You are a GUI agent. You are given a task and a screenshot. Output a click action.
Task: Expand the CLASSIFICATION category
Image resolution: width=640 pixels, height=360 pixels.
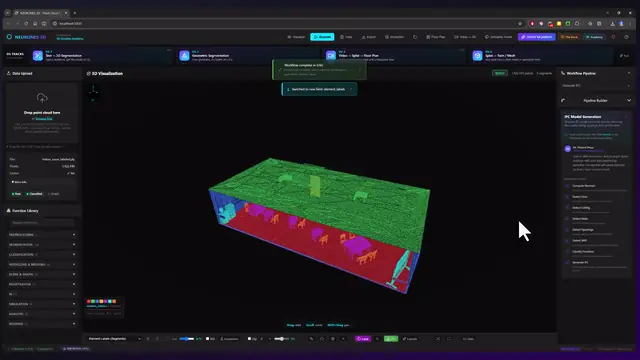tap(42, 254)
